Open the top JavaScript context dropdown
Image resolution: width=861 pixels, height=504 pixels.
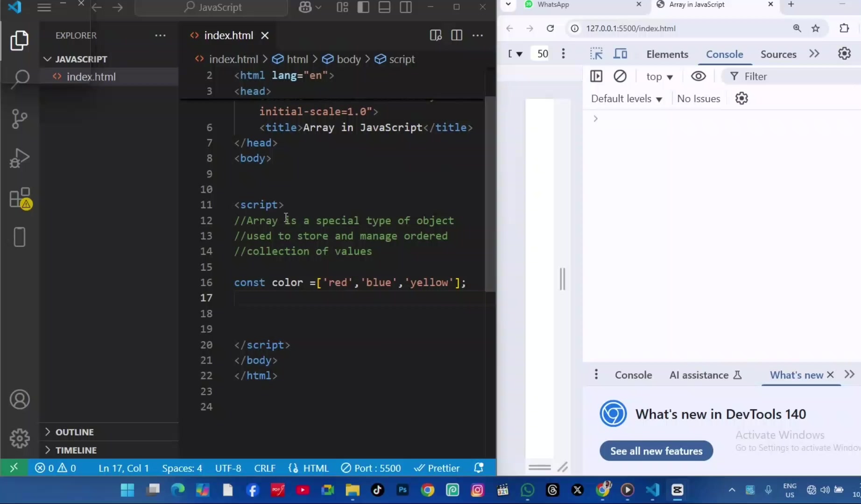click(659, 77)
